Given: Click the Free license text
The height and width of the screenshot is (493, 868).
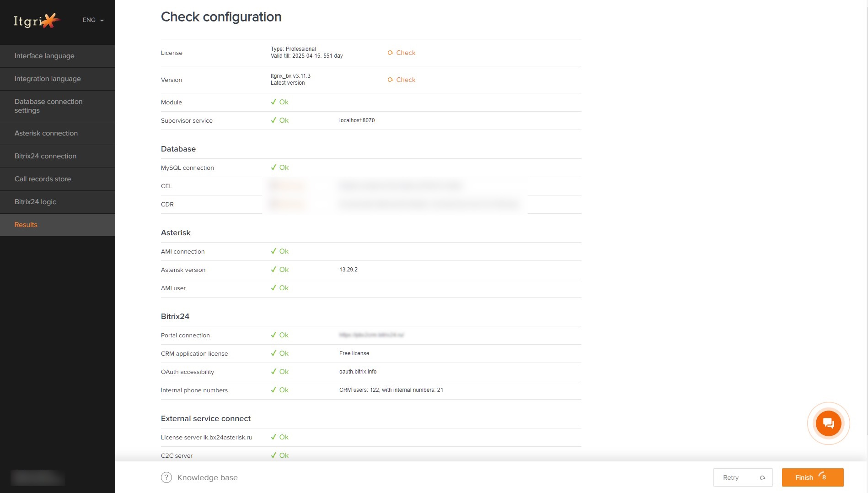Looking at the screenshot, I should coord(354,353).
